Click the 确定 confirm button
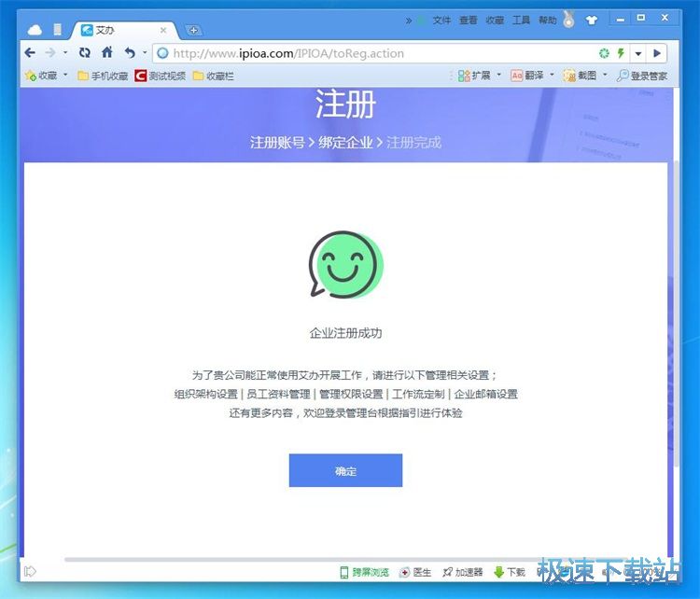 pyautogui.click(x=345, y=471)
